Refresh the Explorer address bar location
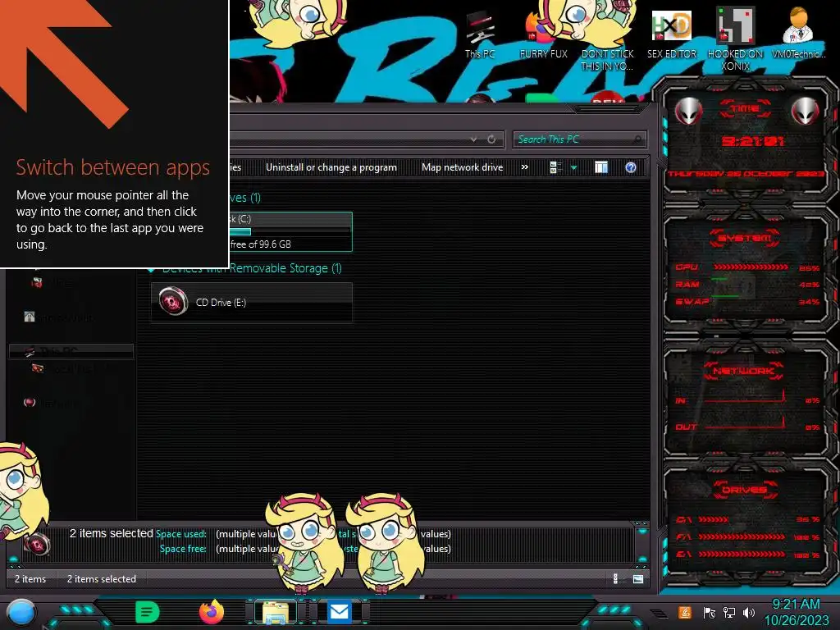The width and height of the screenshot is (840, 630). pos(491,139)
